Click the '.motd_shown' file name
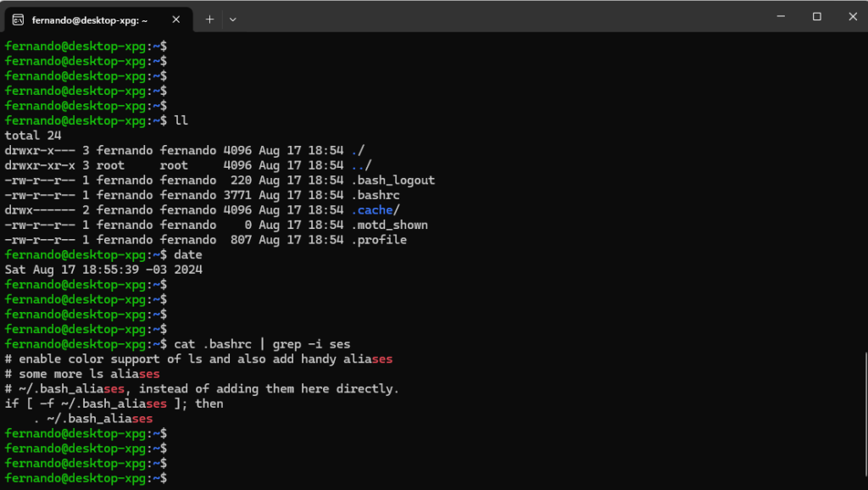The width and height of the screenshot is (868, 490). pos(390,226)
